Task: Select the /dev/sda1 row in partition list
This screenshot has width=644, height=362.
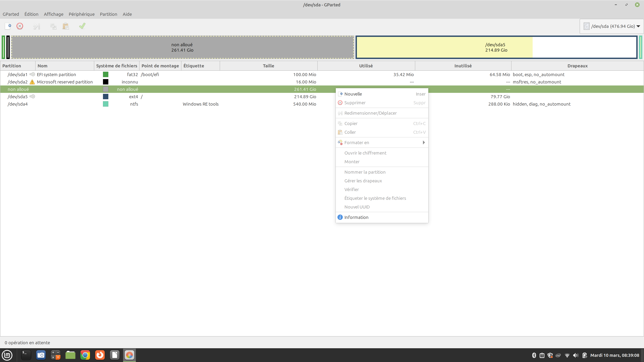Action: 17,74
